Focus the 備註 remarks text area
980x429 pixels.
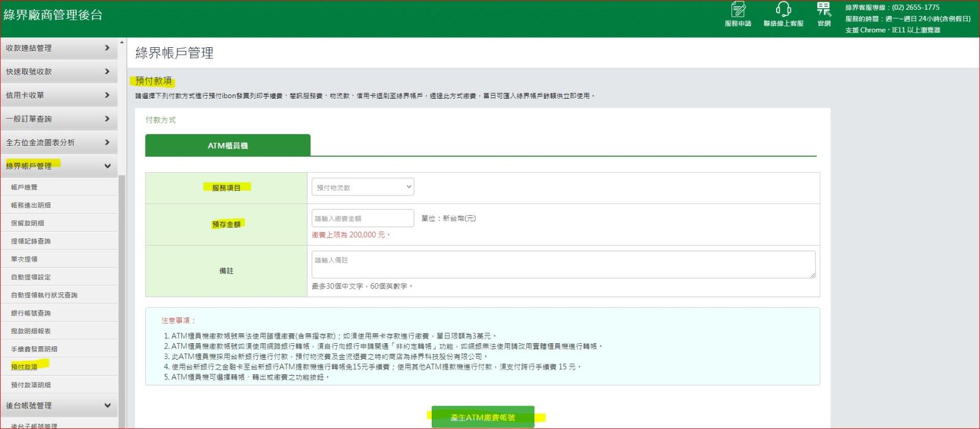(563, 265)
